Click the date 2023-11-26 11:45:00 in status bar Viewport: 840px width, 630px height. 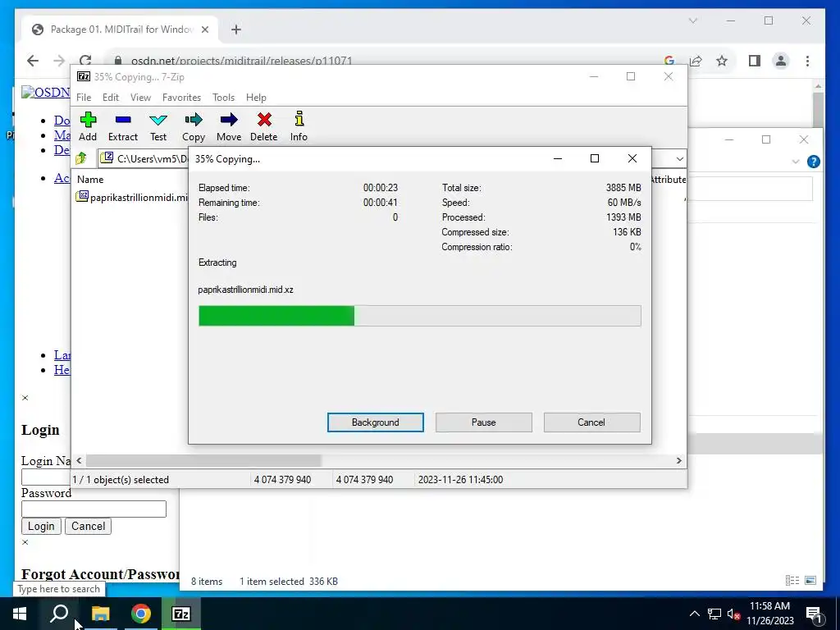(461, 479)
